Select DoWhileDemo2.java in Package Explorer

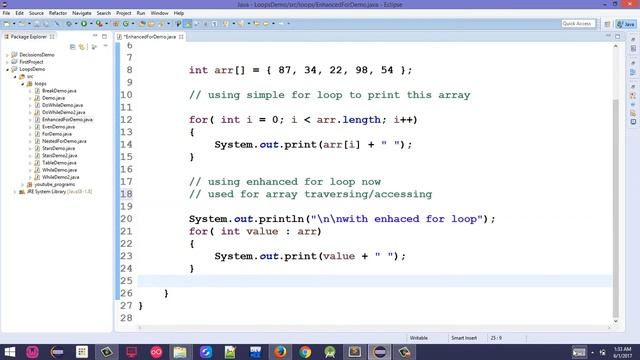[64, 112]
